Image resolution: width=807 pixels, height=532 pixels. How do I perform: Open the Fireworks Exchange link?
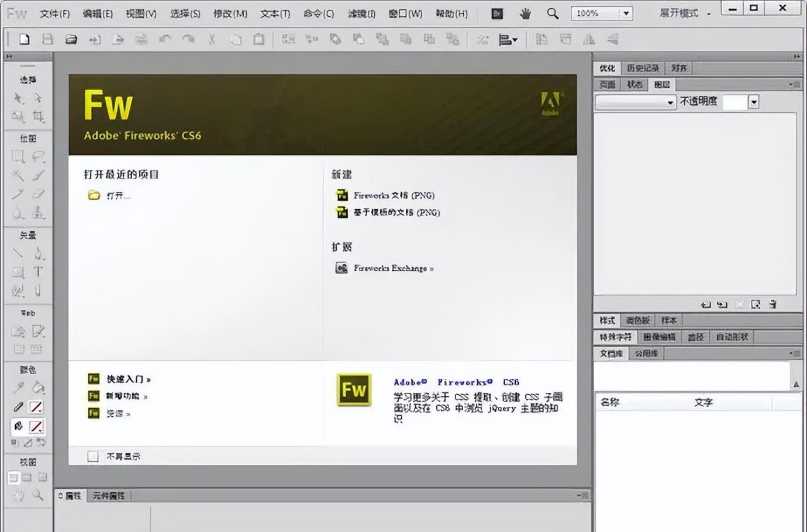(x=394, y=268)
